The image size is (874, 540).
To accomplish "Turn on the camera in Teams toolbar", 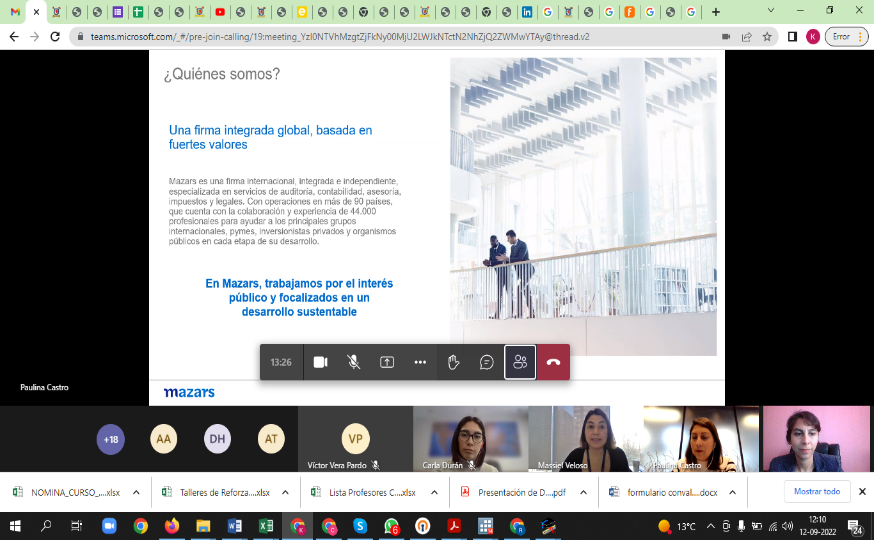I will 321,362.
